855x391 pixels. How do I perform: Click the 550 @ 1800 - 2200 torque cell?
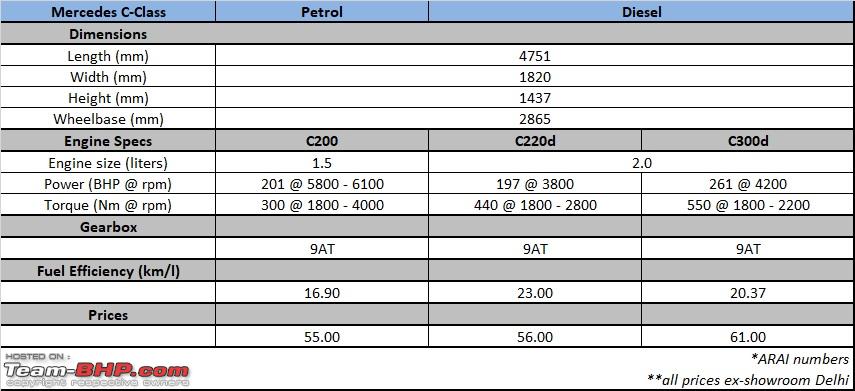coord(748,205)
